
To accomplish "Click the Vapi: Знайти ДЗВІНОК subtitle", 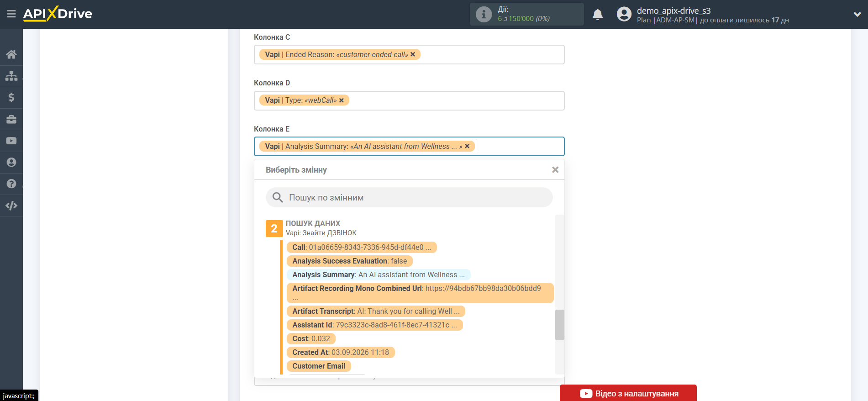I will coord(321,233).
